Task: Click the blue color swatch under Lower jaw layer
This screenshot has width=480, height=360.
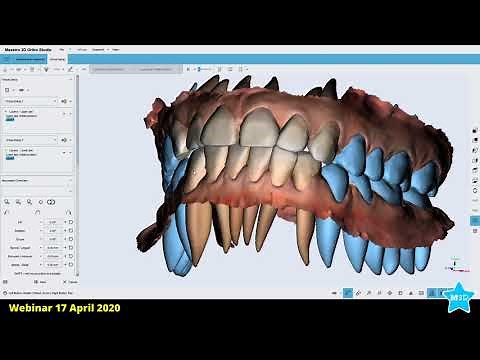Action: pos(10,158)
